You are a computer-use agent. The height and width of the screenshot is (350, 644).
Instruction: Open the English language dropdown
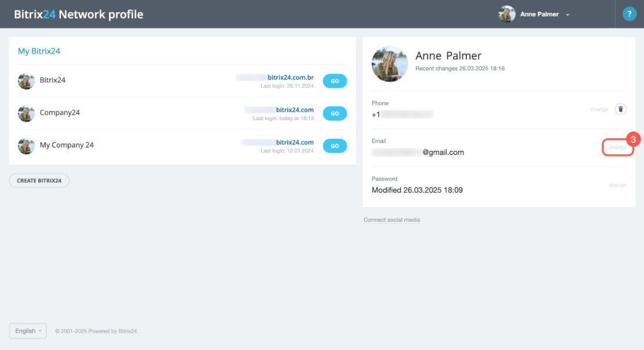[28, 331]
